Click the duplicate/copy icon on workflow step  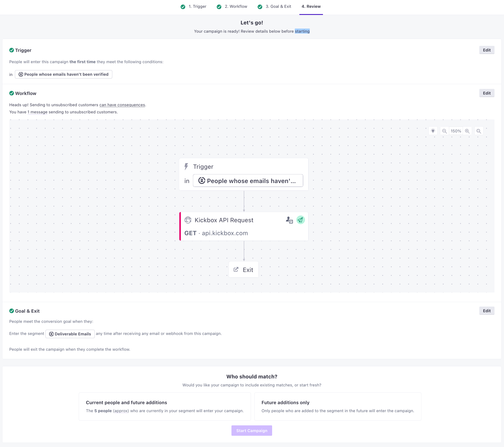pyautogui.click(x=289, y=220)
